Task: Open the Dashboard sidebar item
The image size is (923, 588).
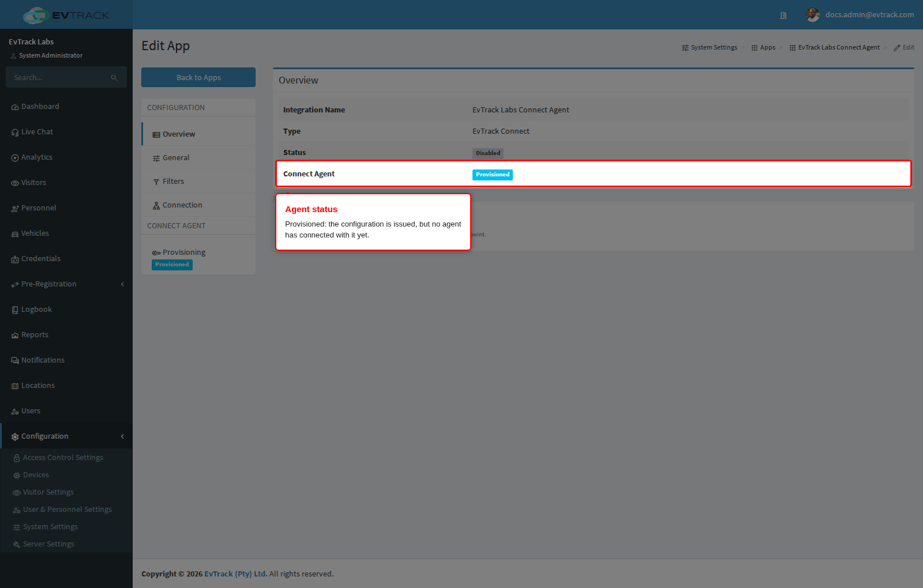Action: click(66, 107)
